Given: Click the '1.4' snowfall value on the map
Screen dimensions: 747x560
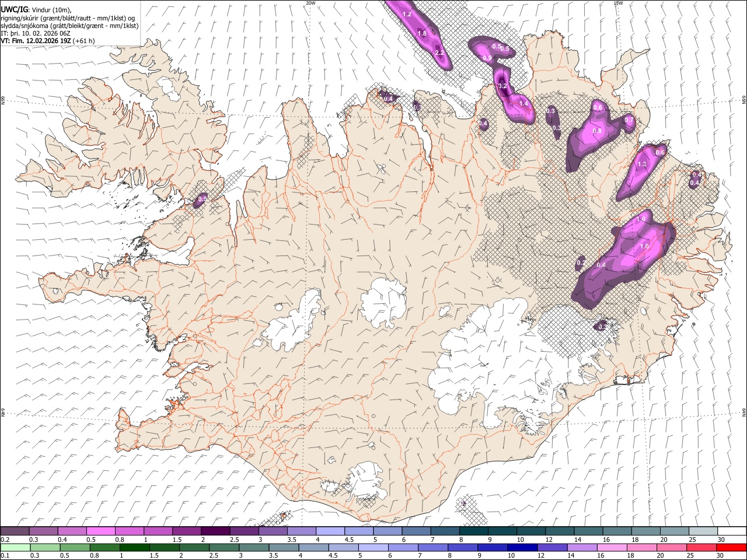Looking at the screenshot, I should pos(523,104).
